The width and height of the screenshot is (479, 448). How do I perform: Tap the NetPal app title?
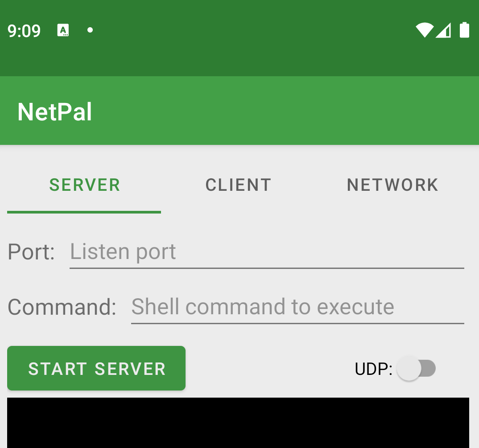pyautogui.click(x=55, y=112)
